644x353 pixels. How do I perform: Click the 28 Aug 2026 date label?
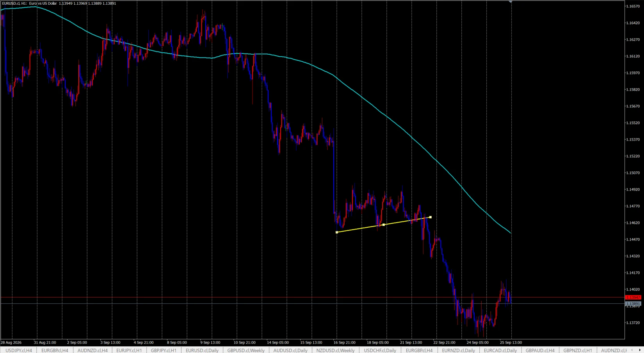(11, 342)
